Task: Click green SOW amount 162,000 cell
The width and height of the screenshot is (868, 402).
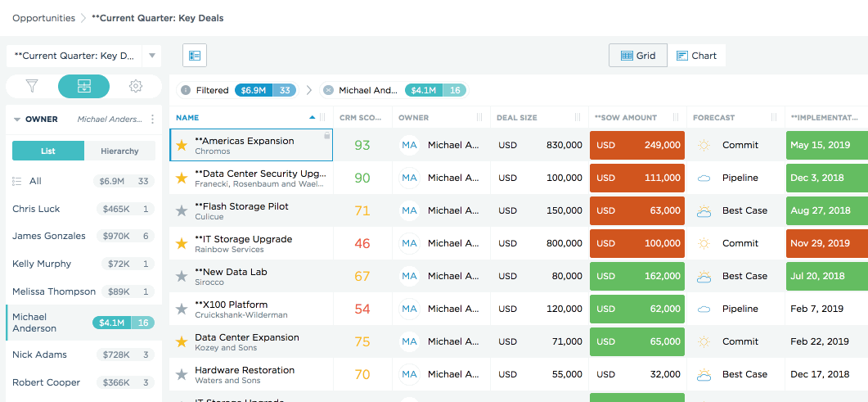Action: coord(637,276)
